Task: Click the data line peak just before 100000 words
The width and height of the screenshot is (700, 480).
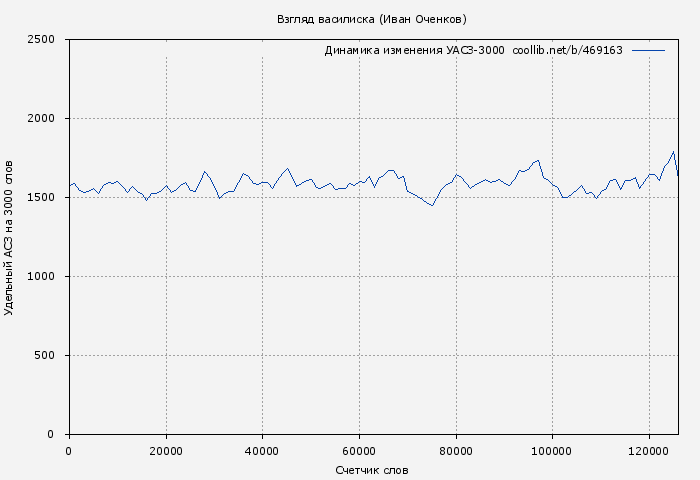Action: coord(538,160)
